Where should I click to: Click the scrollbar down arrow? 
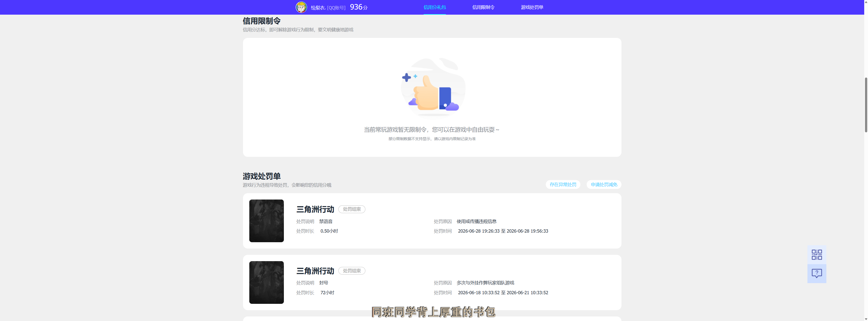click(866, 319)
